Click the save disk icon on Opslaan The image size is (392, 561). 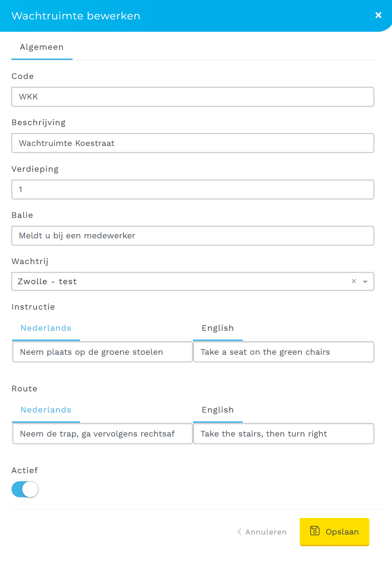pyautogui.click(x=315, y=531)
